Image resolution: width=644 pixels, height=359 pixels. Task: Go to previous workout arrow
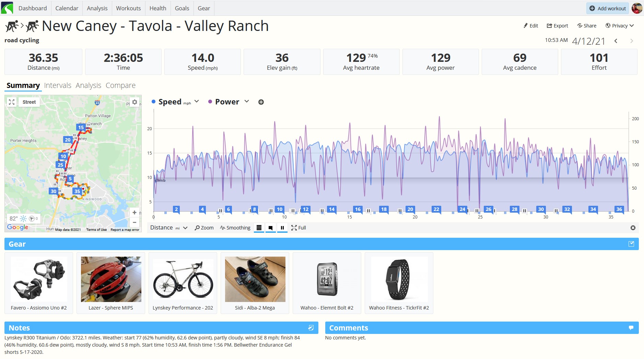pyautogui.click(x=616, y=41)
